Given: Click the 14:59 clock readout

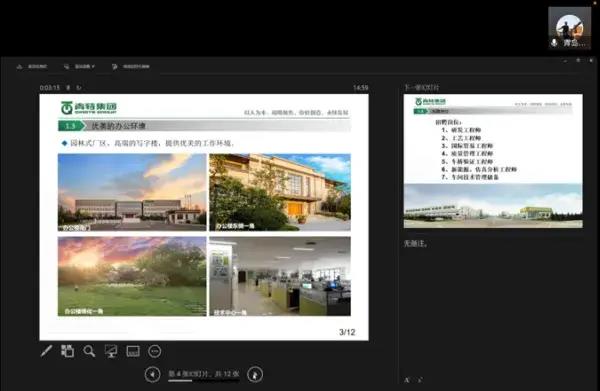Looking at the screenshot, I should click(360, 88).
